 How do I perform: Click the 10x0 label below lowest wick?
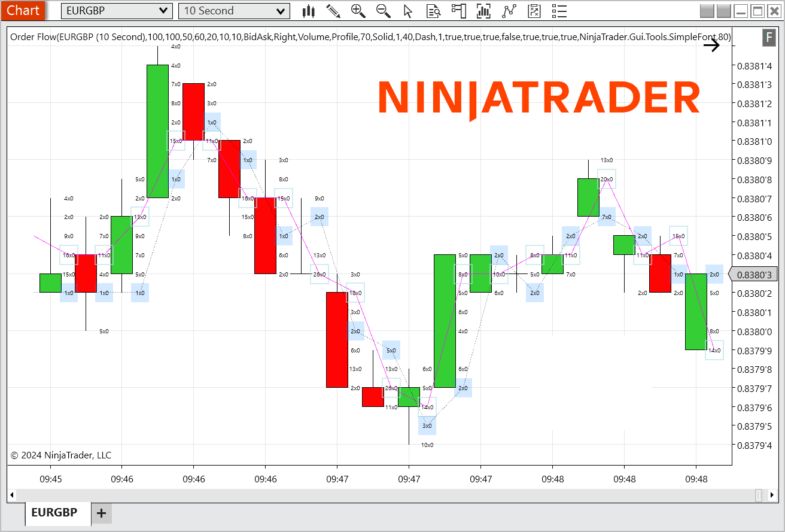427,445
